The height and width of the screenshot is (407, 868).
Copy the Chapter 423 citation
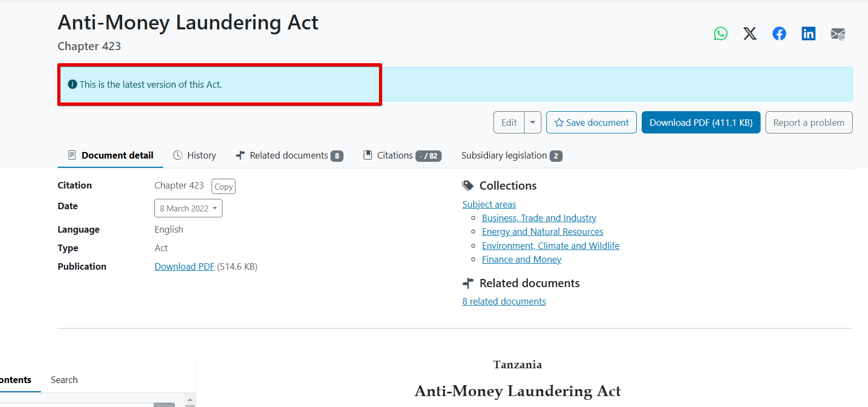tap(224, 186)
